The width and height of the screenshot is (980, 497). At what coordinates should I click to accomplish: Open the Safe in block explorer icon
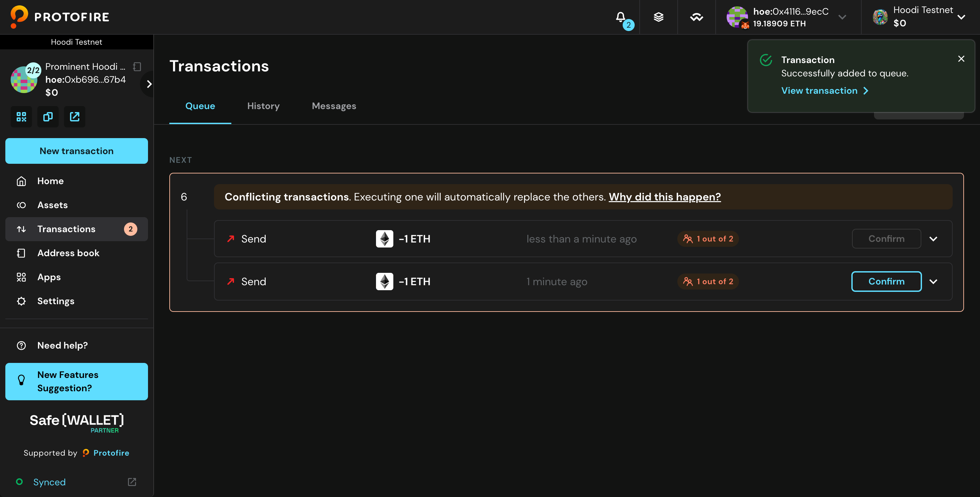(x=75, y=117)
